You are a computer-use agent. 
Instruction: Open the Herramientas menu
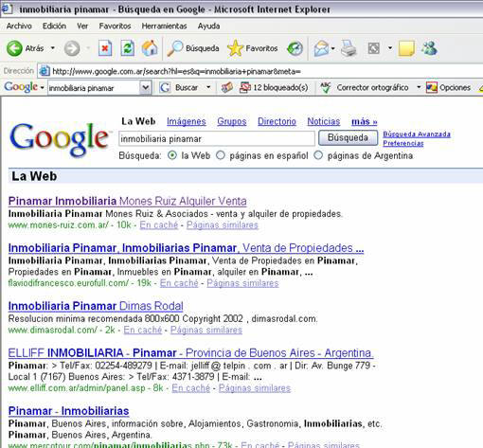pos(164,27)
